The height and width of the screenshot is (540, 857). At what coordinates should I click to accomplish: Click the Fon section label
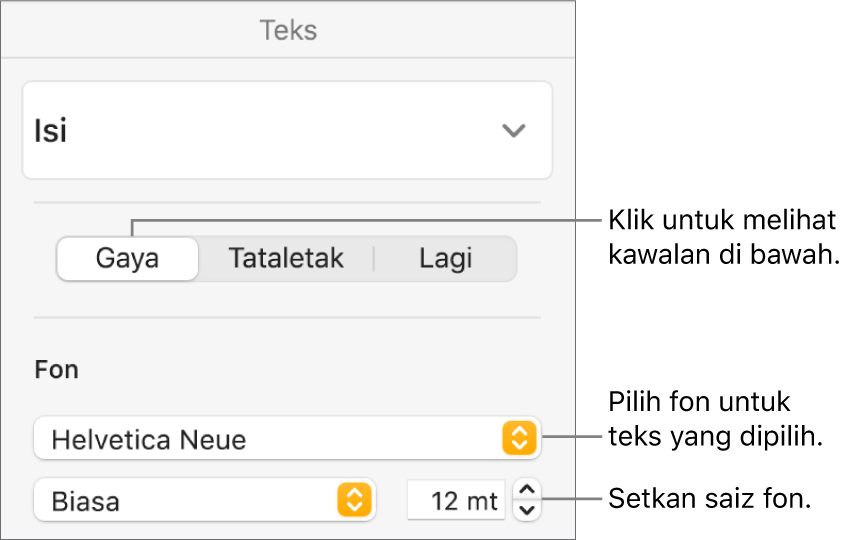click(56, 370)
